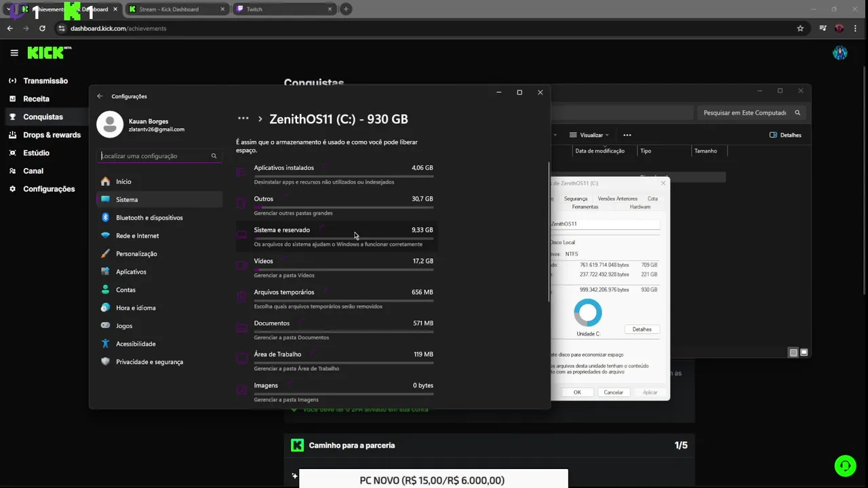Toggle the Explorer Detalhes pane

pyautogui.click(x=785, y=135)
